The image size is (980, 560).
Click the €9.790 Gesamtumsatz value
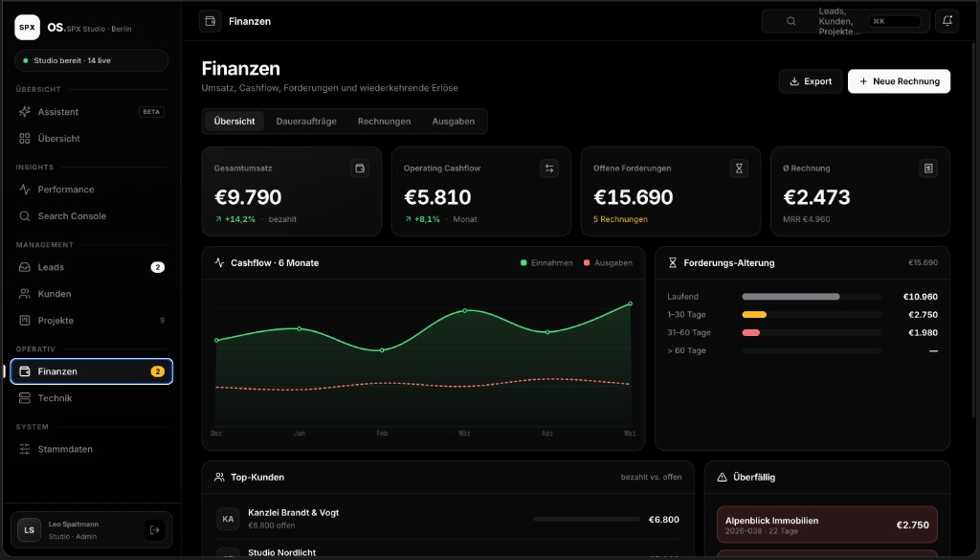[248, 197]
